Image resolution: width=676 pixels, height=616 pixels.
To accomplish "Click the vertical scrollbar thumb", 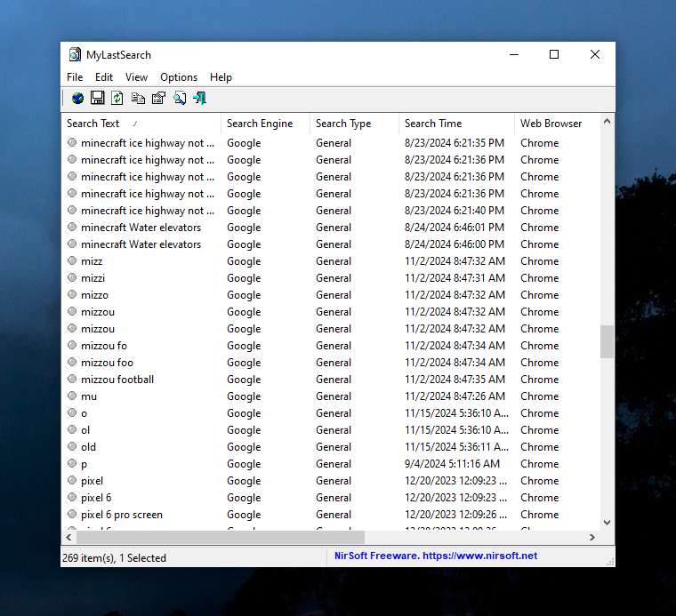I will coord(607,341).
